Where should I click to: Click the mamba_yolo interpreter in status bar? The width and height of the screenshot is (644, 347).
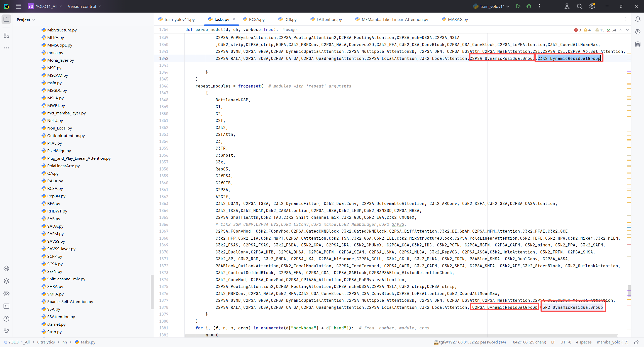click(x=612, y=342)
